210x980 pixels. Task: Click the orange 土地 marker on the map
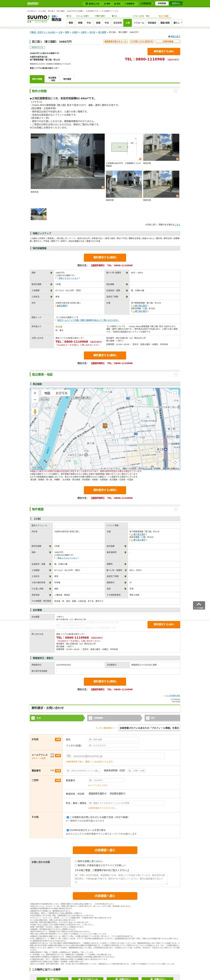pyautogui.click(x=105, y=426)
